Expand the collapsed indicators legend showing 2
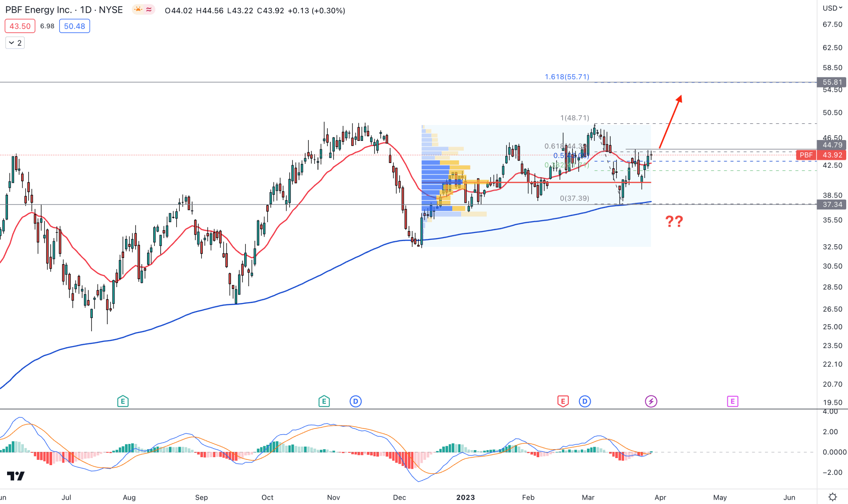 (x=15, y=43)
